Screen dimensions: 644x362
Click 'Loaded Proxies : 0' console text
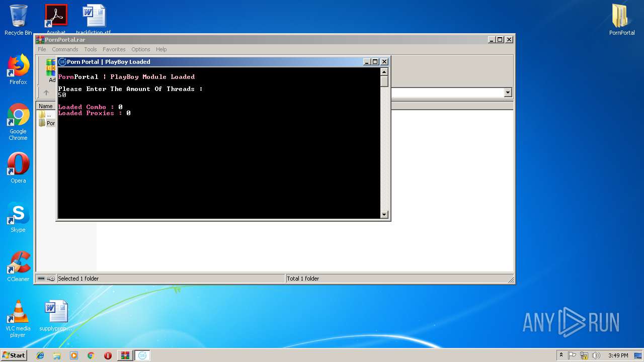(95, 113)
